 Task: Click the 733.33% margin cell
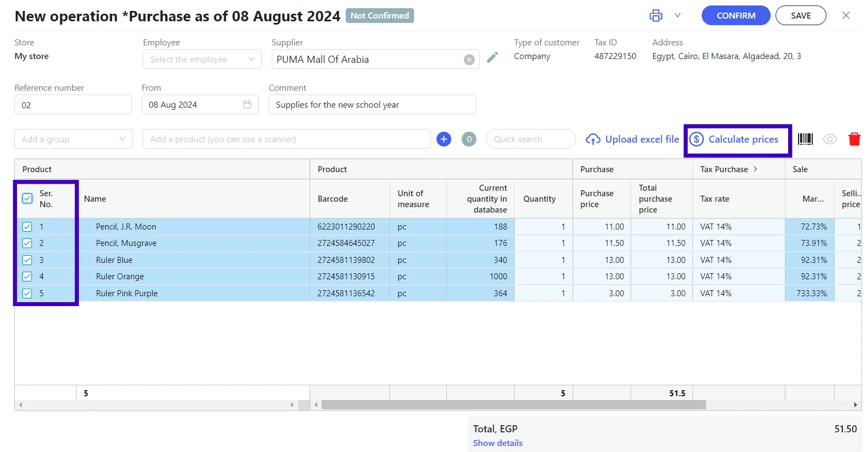coord(809,293)
